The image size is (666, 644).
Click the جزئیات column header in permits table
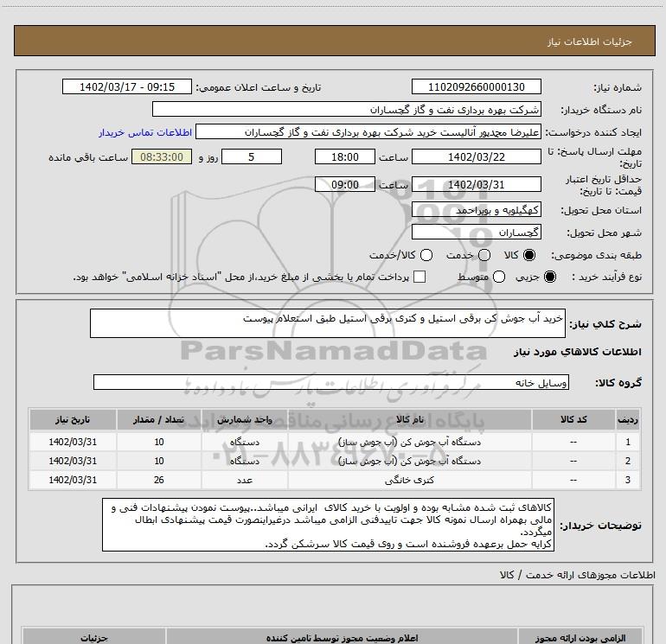click(x=94, y=638)
